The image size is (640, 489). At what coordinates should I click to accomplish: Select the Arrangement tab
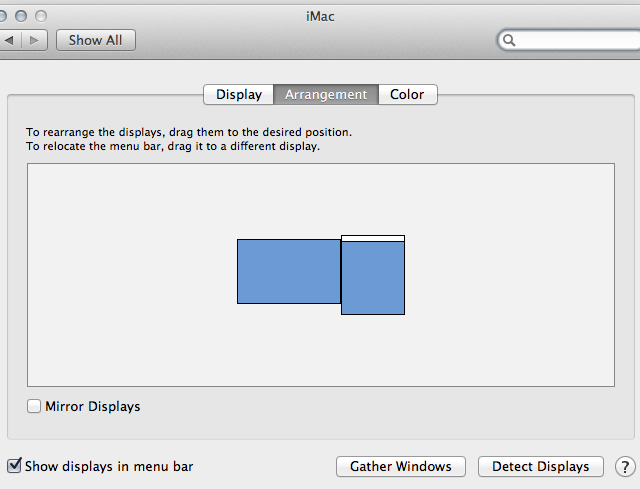pos(326,95)
